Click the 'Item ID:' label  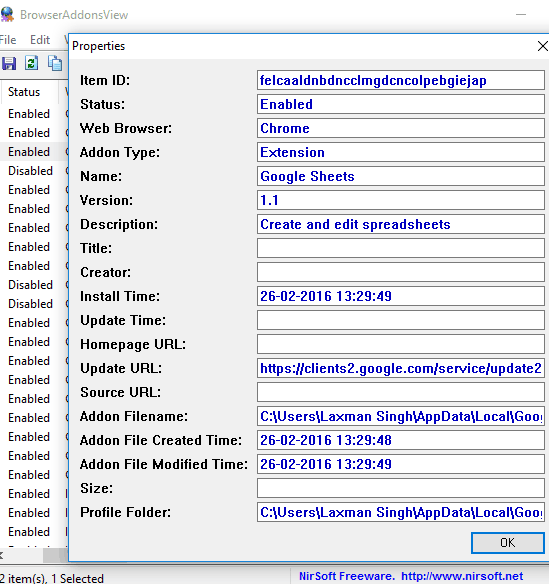(105, 80)
